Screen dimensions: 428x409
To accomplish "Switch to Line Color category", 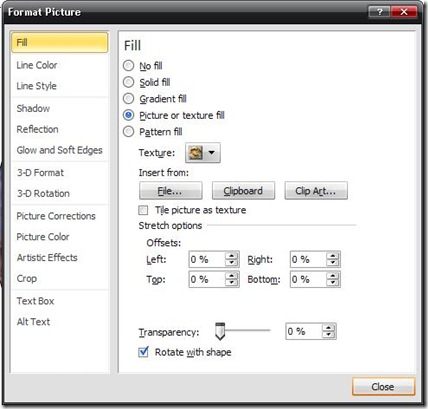I will click(x=60, y=65).
